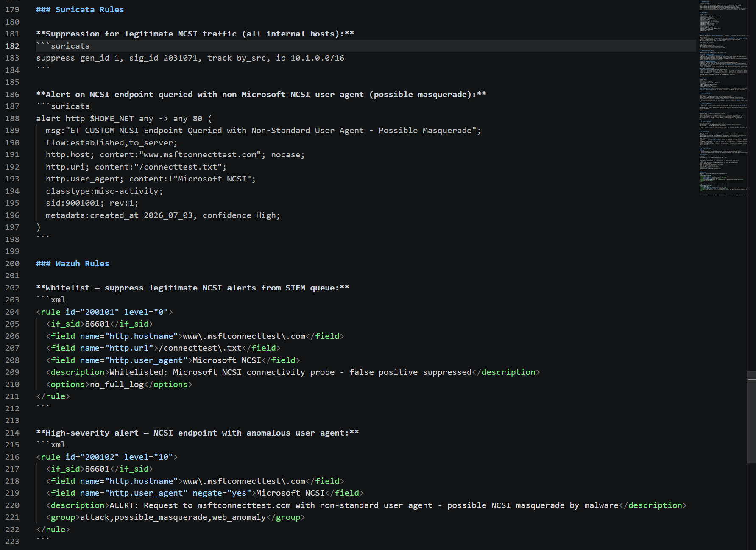Image resolution: width=756 pixels, height=550 pixels.
Task: Click the bold 'High-severity alert' heading line
Action: point(198,433)
